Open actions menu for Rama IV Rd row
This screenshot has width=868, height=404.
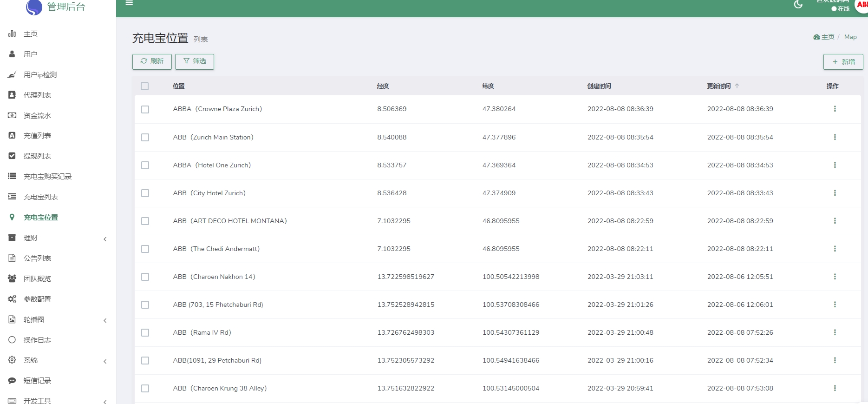click(x=835, y=332)
